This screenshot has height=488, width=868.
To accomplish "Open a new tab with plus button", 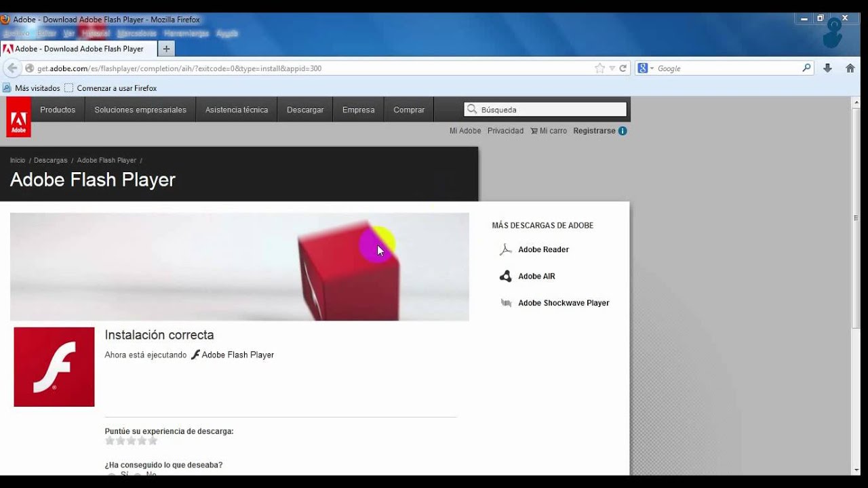I will [x=166, y=49].
